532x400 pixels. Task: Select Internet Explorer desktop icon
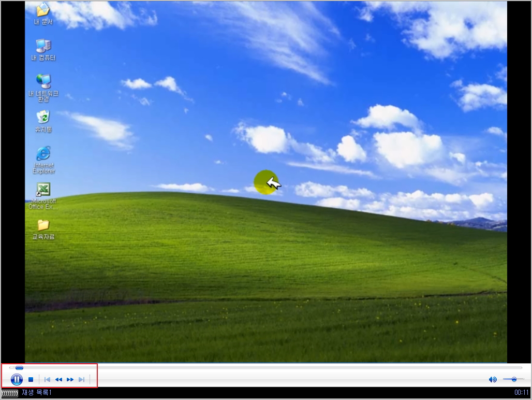(x=43, y=160)
